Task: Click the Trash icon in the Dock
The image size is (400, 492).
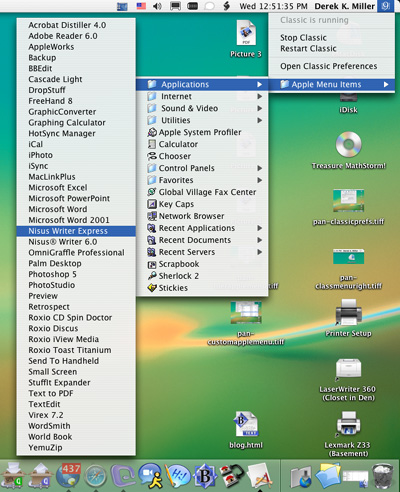Action: pyautogui.click(x=382, y=476)
